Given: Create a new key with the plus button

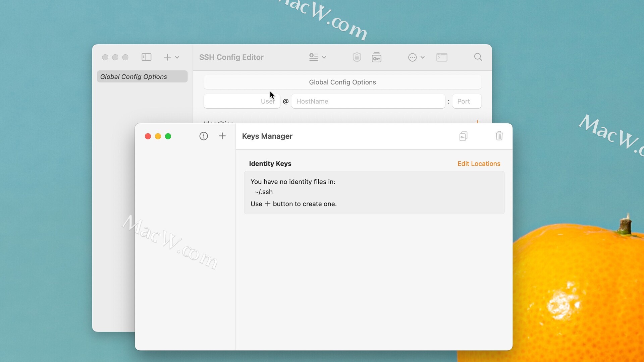Looking at the screenshot, I should click(x=222, y=136).
